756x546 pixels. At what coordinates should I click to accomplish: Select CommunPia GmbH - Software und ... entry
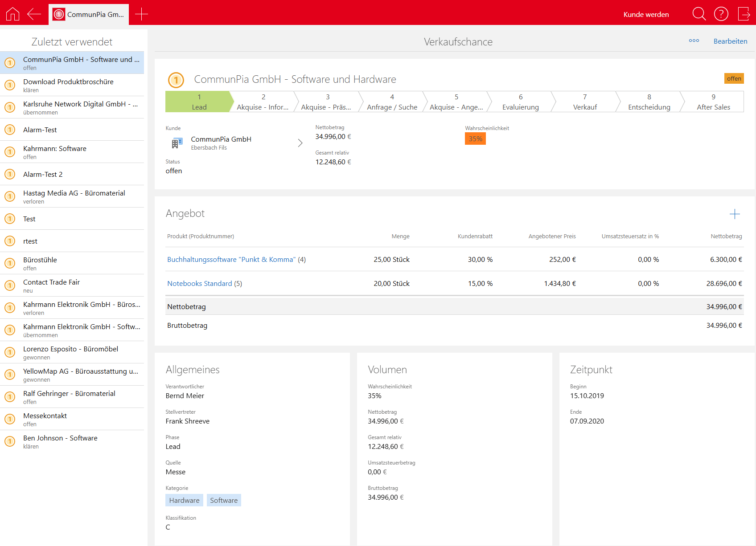pyautogui.click(x=72, y=63)
